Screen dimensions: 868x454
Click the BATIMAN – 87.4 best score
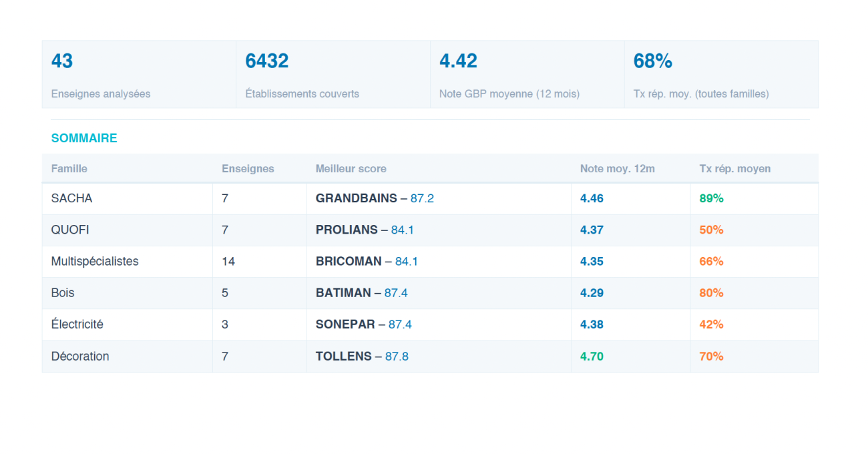362,293
